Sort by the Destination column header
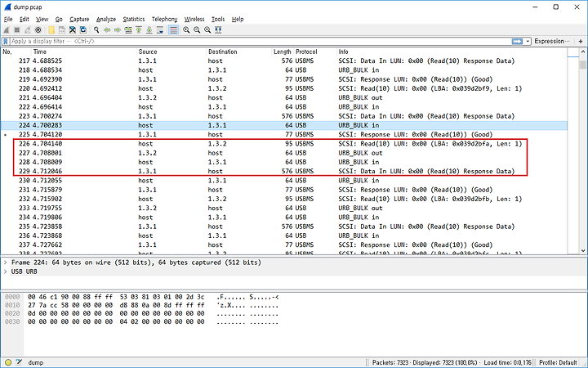 pos(239,52)
